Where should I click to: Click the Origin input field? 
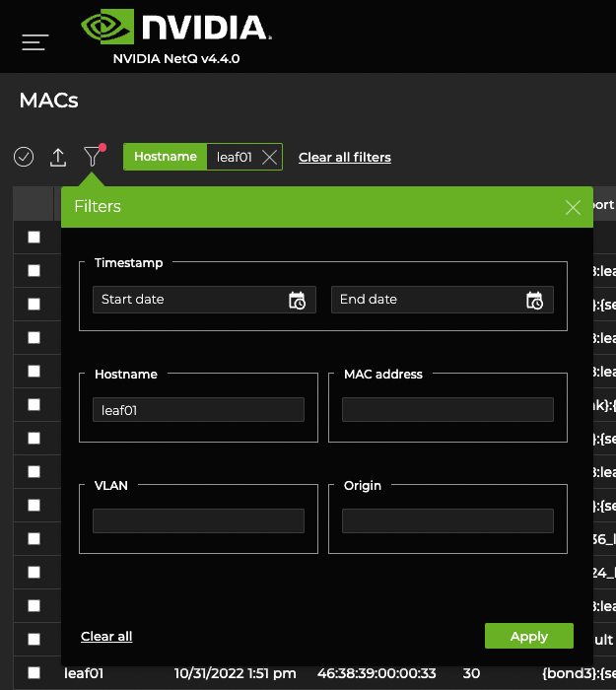point(447,521)
